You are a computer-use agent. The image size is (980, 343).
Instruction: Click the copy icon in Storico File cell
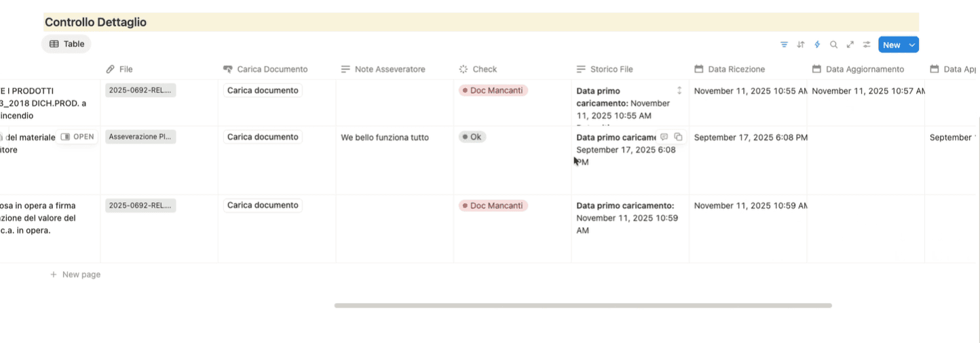tap(678, 137)
